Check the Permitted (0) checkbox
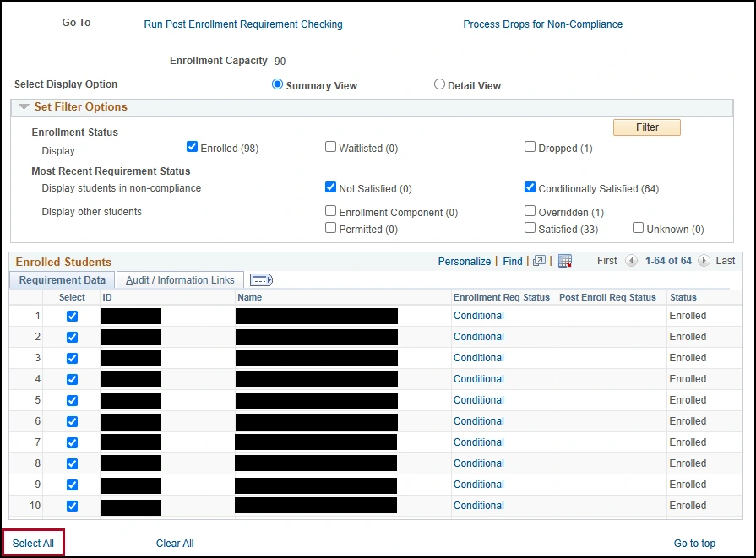Image resolution: width=756 pixels, height=558 pixels. point(330,227)
